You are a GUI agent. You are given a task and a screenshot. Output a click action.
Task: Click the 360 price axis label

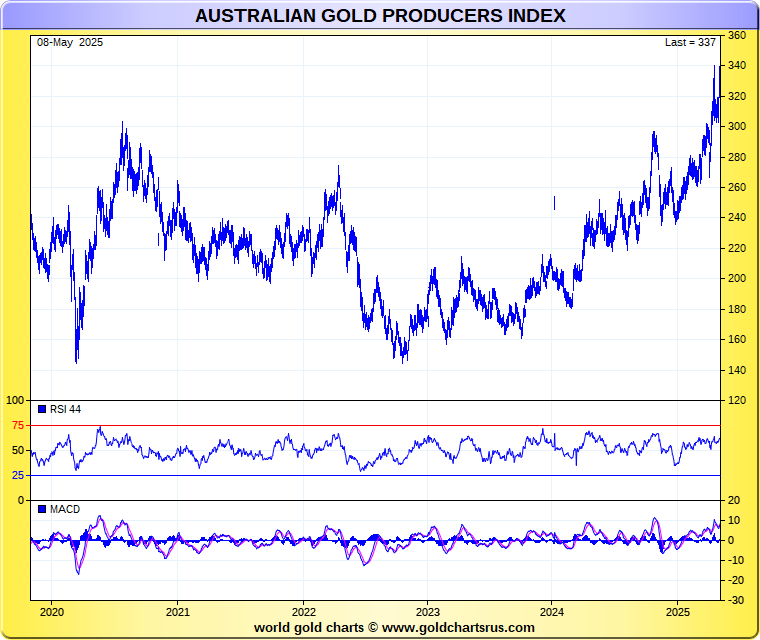click(737, 35)
